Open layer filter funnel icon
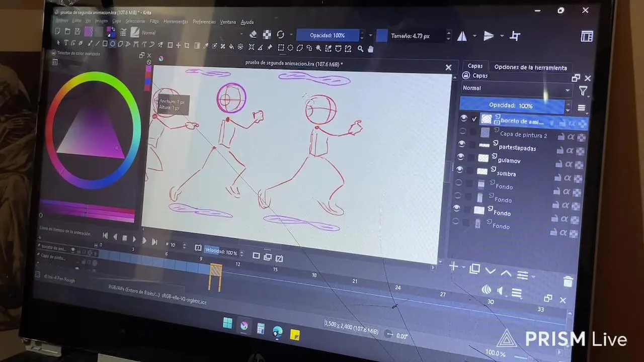This screenshot has height=362, width=644. [x=583, y=91]
